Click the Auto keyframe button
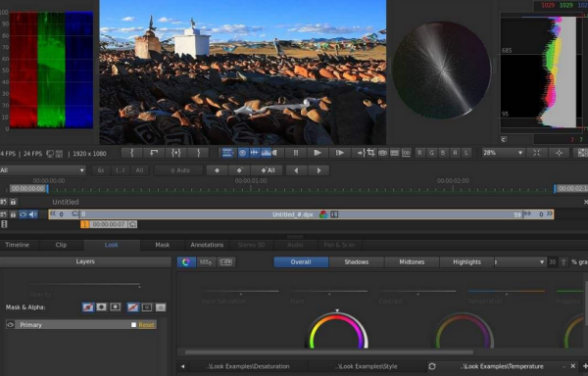 click(x=179, y=170)
